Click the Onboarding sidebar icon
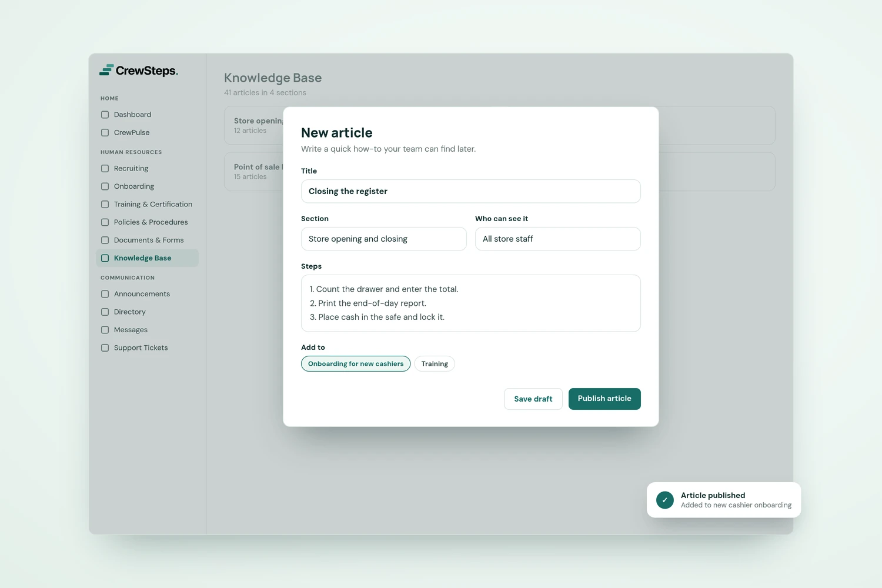 (x=105, y=186)
